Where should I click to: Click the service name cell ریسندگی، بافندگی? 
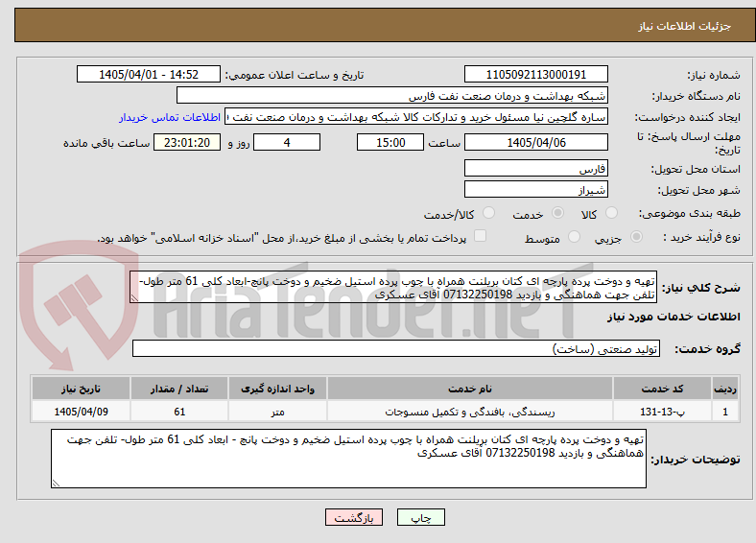[x=469, y=412]
